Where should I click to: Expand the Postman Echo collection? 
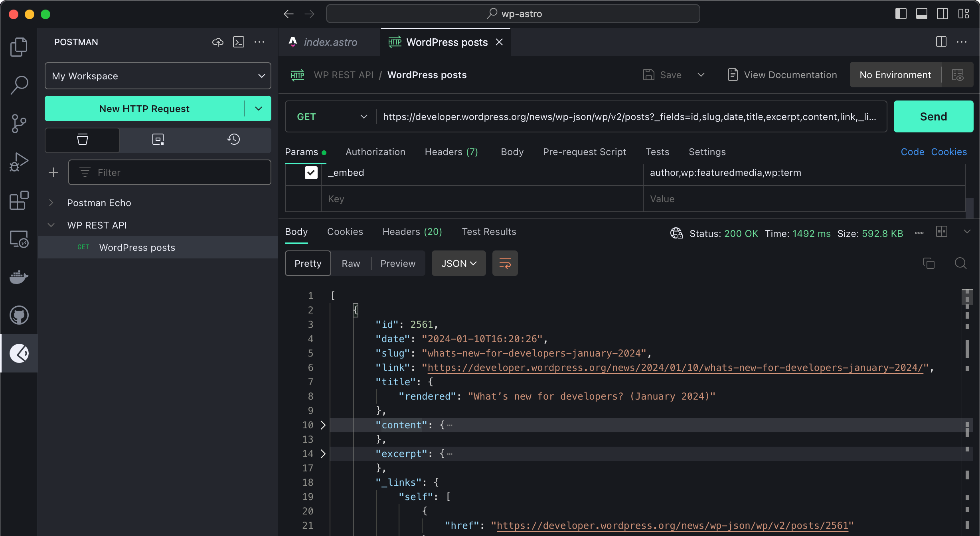tap(51, 203)
